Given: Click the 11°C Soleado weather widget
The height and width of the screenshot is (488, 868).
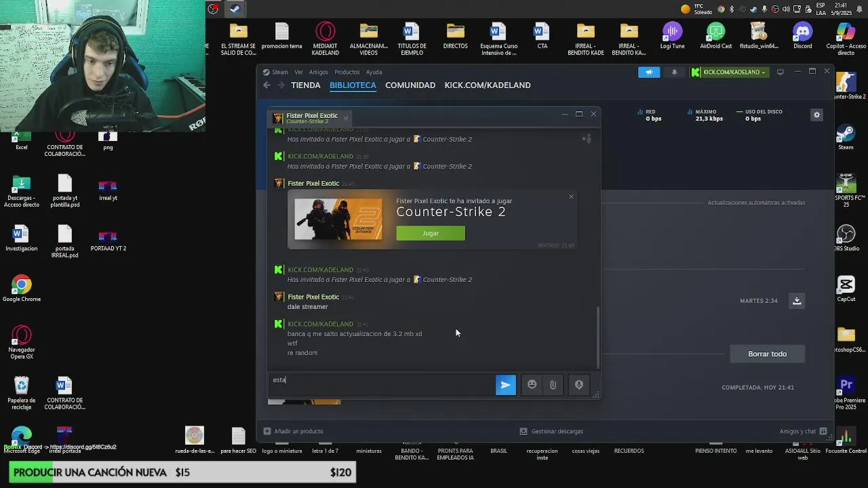Looking at the screenshot, I should (696, 9).
